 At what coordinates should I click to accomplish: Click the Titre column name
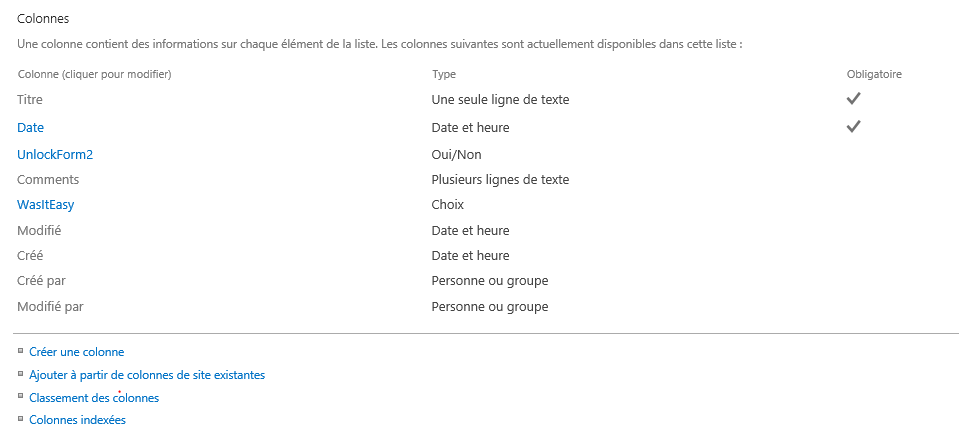coord(30,99)
